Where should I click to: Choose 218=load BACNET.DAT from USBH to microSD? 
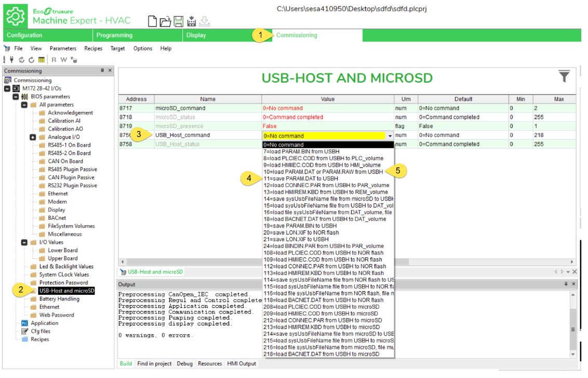click(x=328, y=355)
